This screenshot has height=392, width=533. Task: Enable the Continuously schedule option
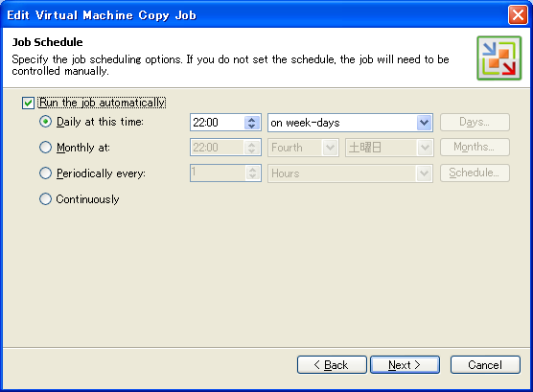click(x=45, y=199)
